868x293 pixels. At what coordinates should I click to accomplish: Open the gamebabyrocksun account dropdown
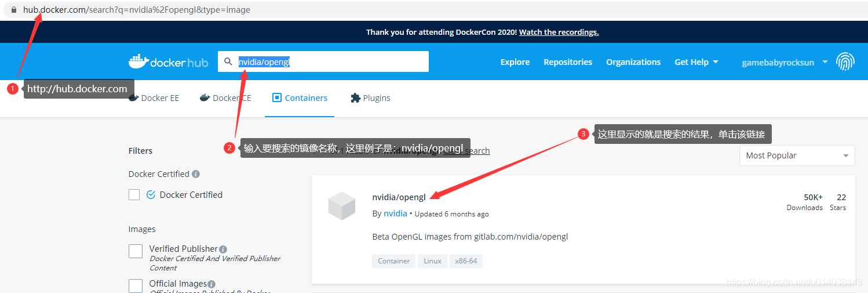pos(785,62)
